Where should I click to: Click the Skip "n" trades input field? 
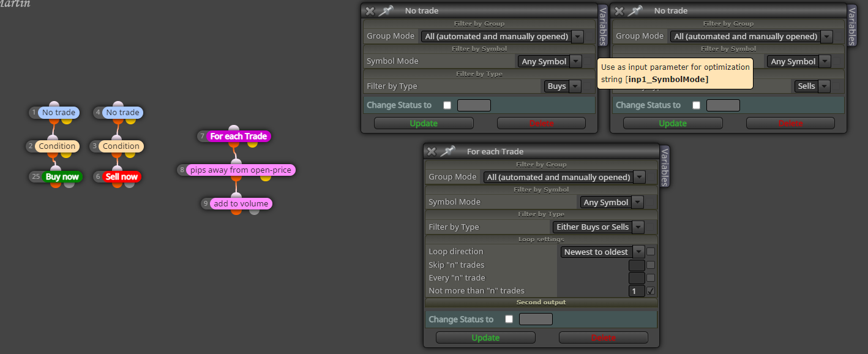point(637,265)
